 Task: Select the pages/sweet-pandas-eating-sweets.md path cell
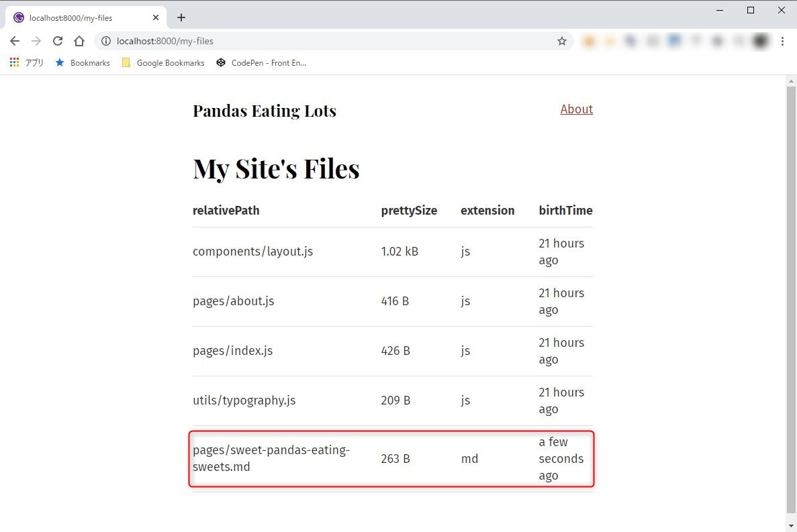[x=271, y=458]
